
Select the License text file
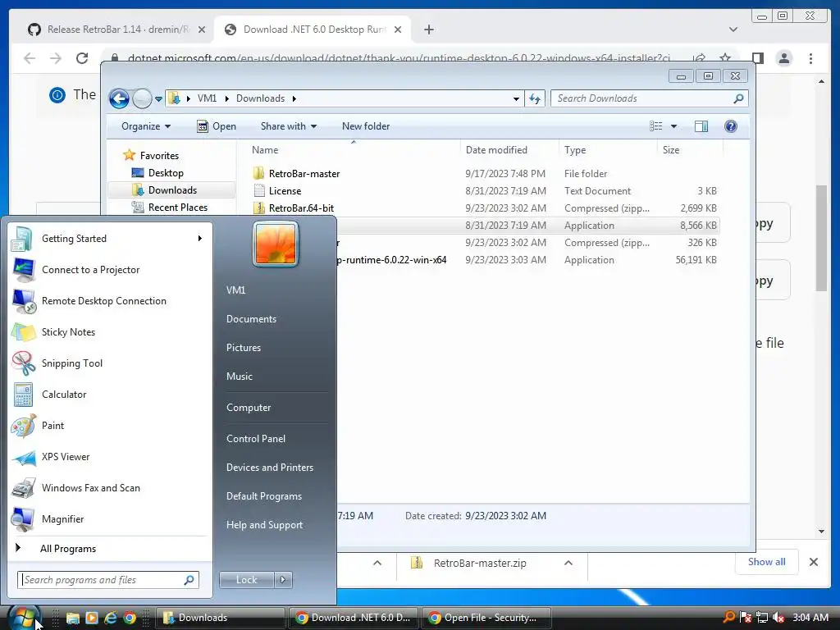[x=285, y=190]
